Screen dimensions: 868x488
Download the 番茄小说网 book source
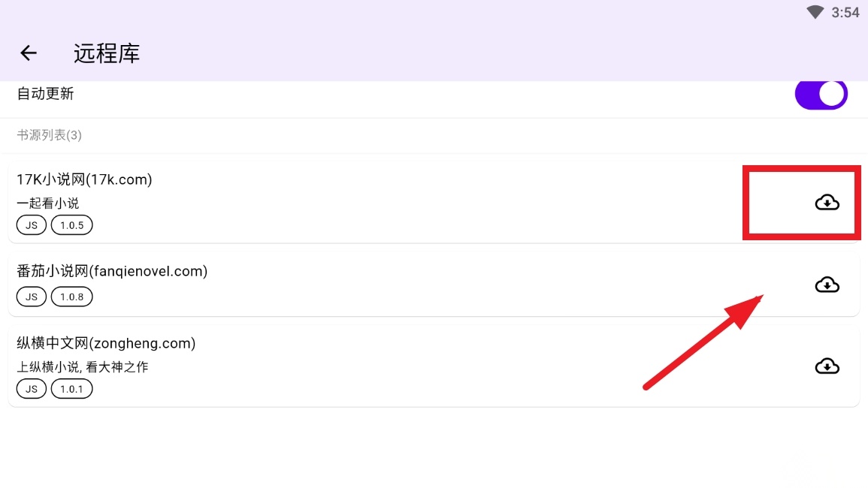pos(827,285)
